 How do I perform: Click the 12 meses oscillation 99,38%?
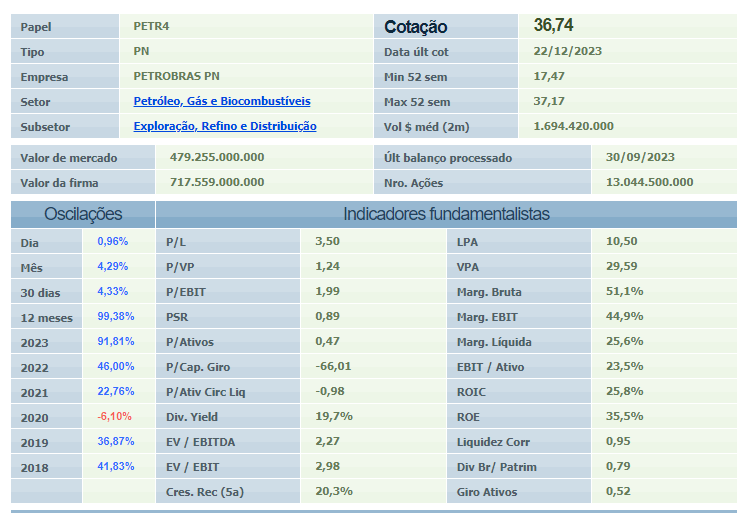click(116, 316)
